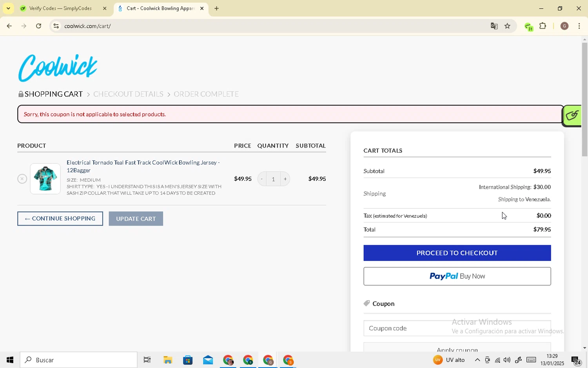
Task: Open the Coolwick logo home link
Action: coord(58,68)
